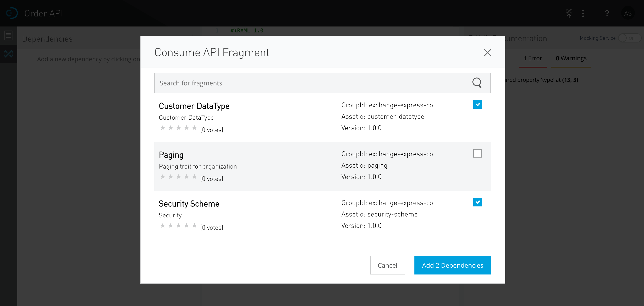Open the files panel icon in sidebar

click(8, 36)
